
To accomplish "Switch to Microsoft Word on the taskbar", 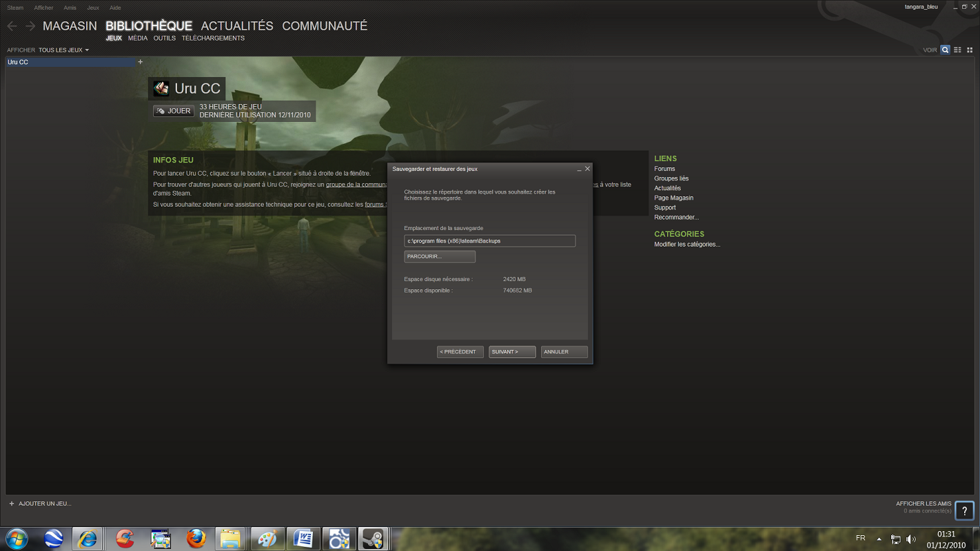I will pos(303,539).
